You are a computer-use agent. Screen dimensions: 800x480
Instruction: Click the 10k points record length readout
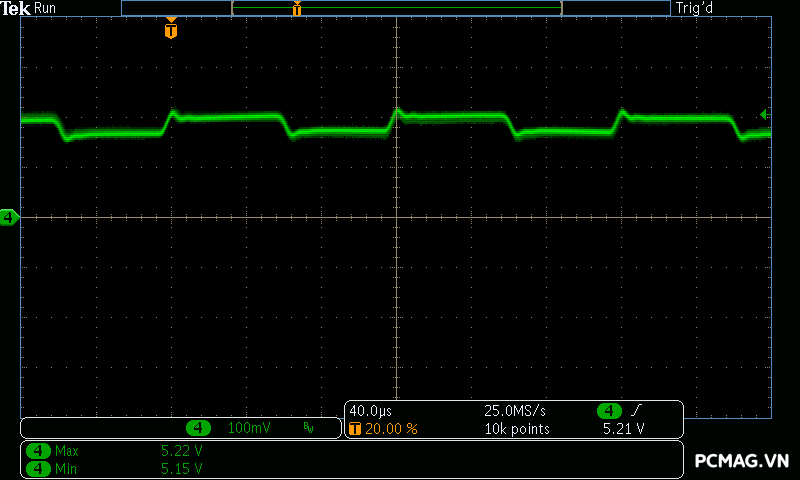click(x=517, y=429)
